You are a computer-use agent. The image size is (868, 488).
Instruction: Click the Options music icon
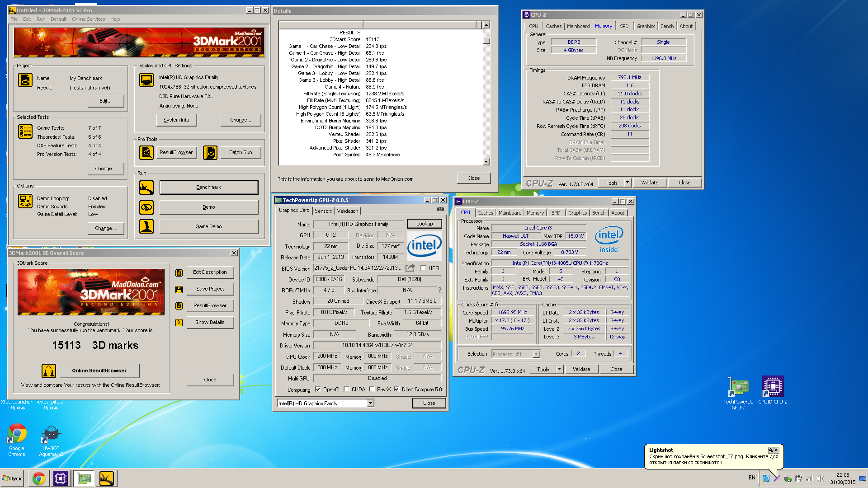click(25, 201)
